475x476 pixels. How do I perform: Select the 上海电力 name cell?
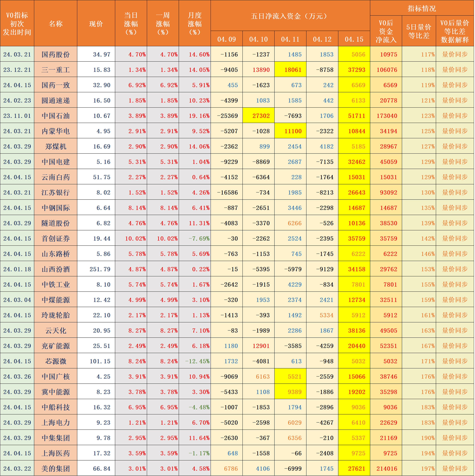pyautogui.click(x=56, y=422)
